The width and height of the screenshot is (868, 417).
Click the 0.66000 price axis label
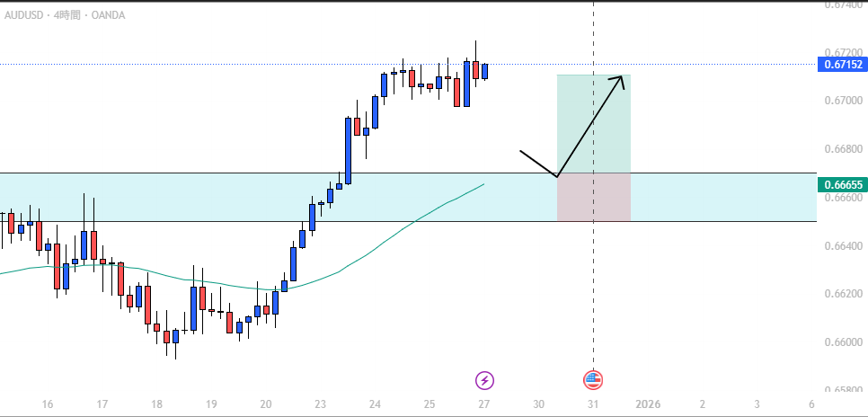[x=843, y=342]
